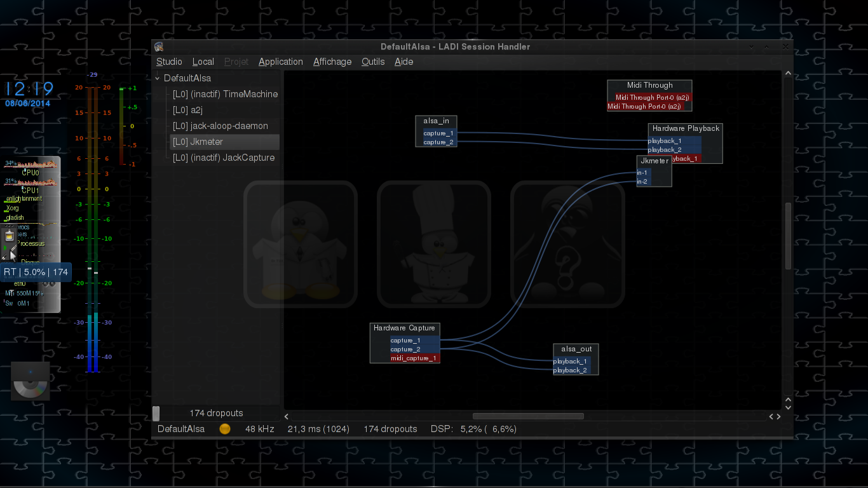Click the 48 kHz sample rate in status bar
This screenshot has height=488, width=868.
[260, 429]
